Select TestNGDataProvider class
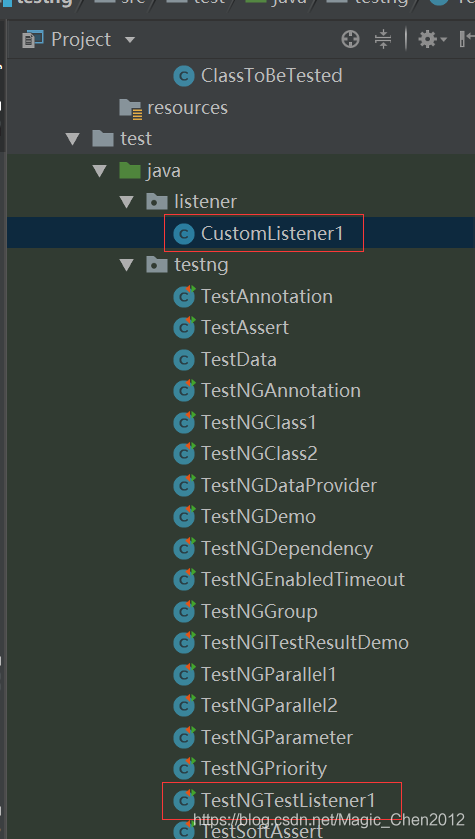Viewport: 475px width, 839px height. 289,486
